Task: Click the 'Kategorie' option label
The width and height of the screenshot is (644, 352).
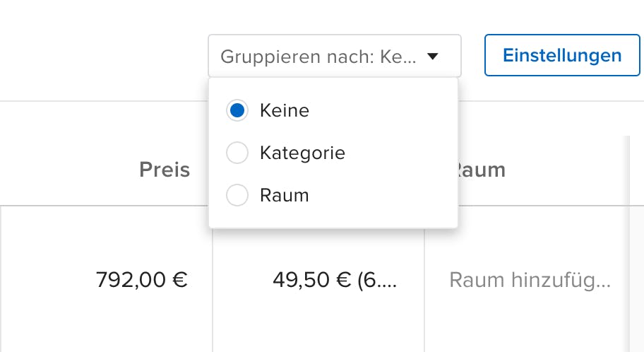Action: pyautogui.click(x=302, y=153)
